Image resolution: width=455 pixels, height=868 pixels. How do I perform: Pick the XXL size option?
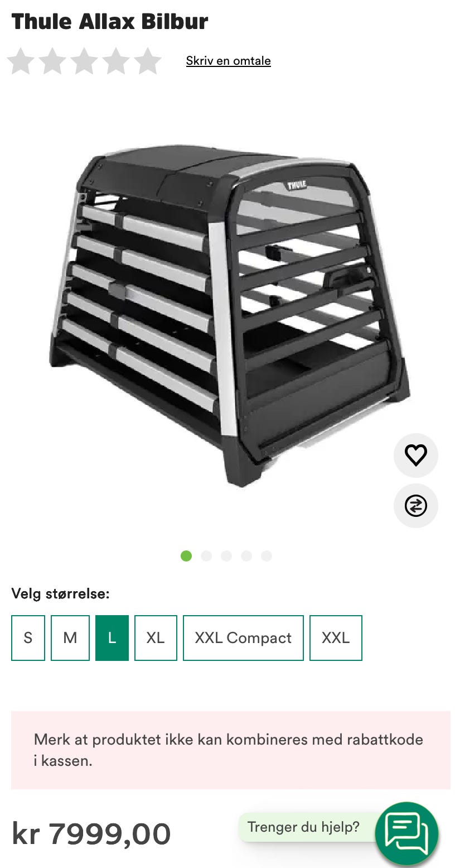click(x=336, y=638)
